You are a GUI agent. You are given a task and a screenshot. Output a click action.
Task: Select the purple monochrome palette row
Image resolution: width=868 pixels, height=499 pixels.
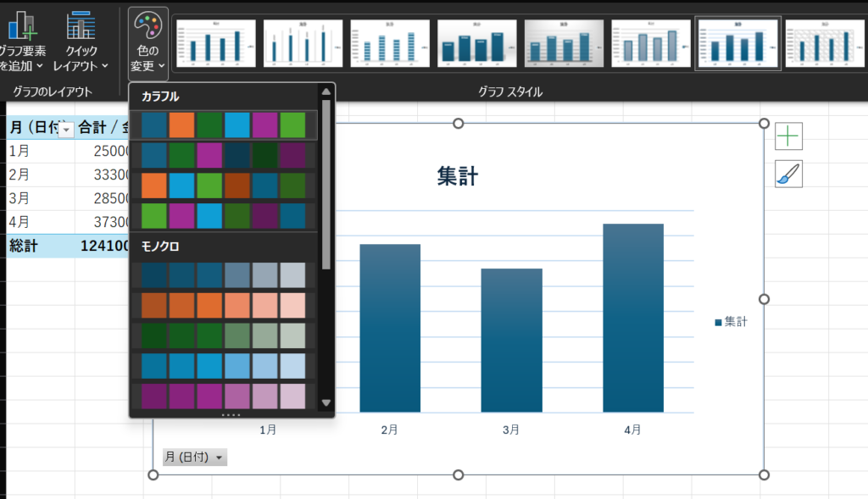click(224, 396)
